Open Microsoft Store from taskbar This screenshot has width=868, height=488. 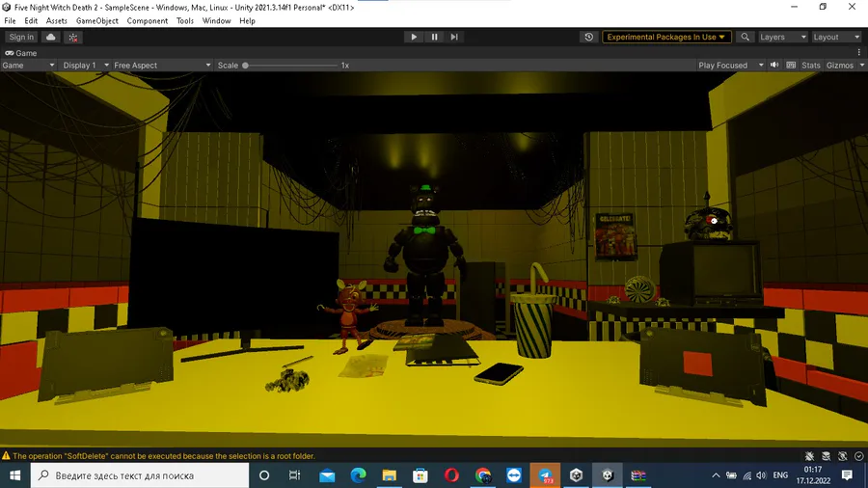[420, 475]
